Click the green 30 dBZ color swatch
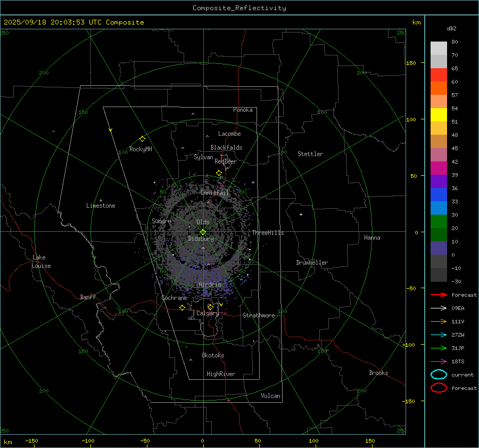Viewport: 479px width, 448px height. click(439, 222)
